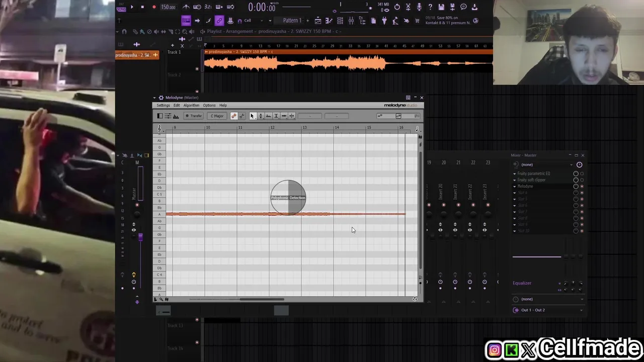Image resolution: width=644 pixels, height=362 pixels.
Task: Toggle the PAT/SONG mode switch
Action: 121,8
